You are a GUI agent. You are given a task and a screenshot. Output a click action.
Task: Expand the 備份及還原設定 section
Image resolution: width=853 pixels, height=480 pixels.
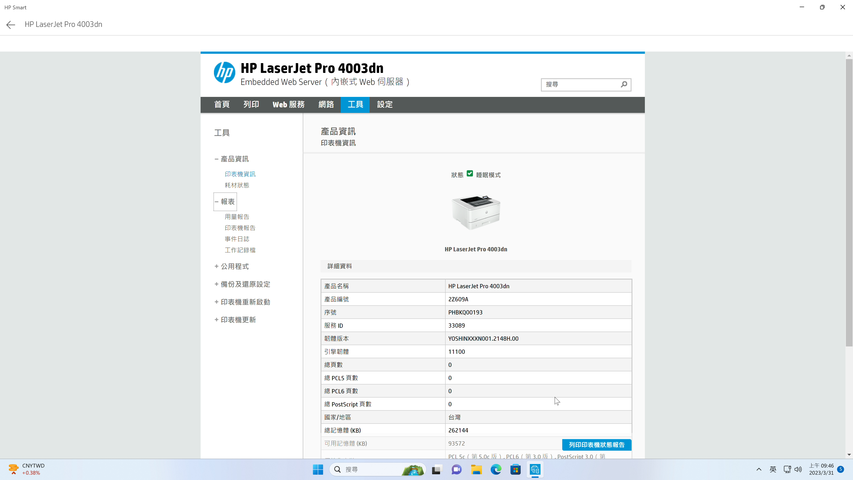(242, 284)
